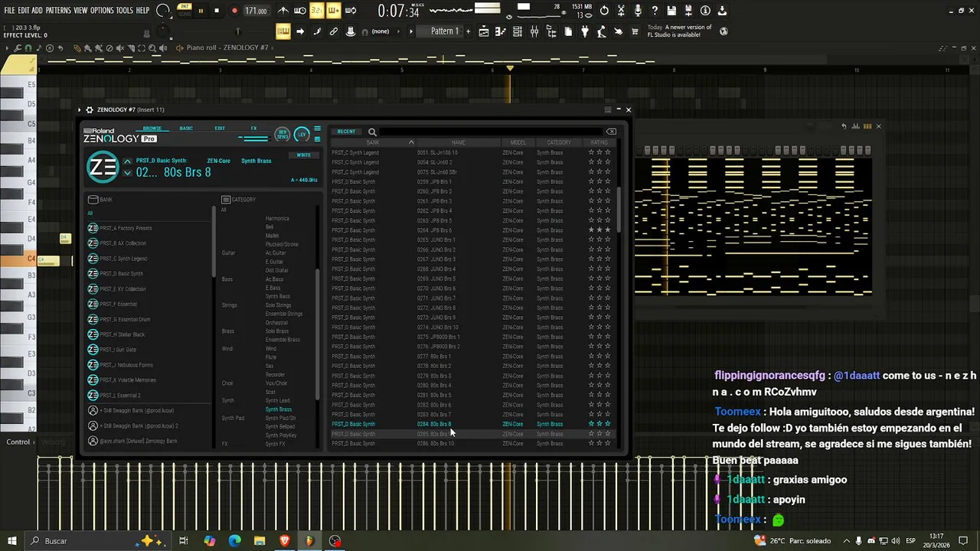Viewport: 980px width, 551px height.
Task: Click the clear search backspace icon in ZENOLOGY
Action: (x=611, y=132)
